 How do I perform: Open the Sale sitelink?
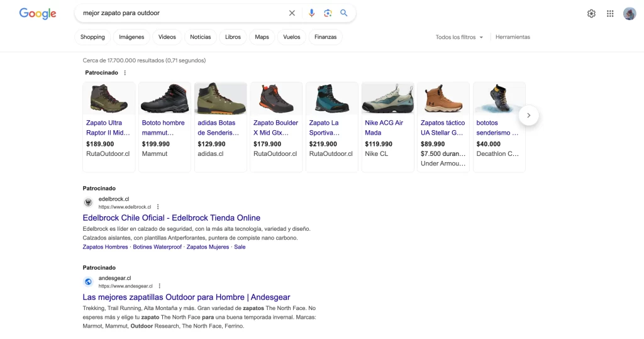(240, 247)
